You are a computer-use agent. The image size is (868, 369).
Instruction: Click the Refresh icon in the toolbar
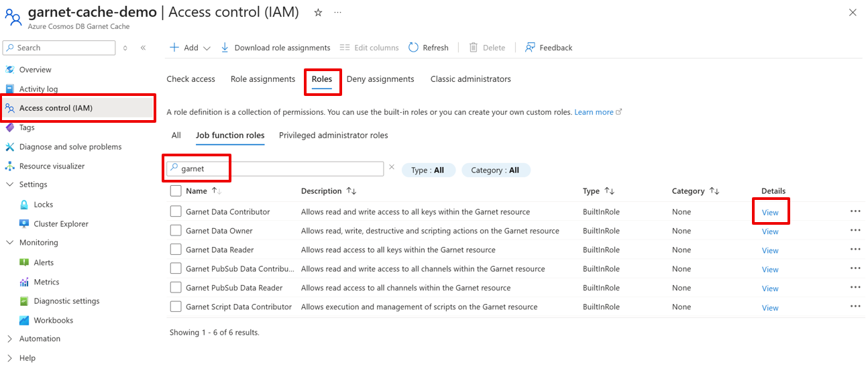pos(414,48)
